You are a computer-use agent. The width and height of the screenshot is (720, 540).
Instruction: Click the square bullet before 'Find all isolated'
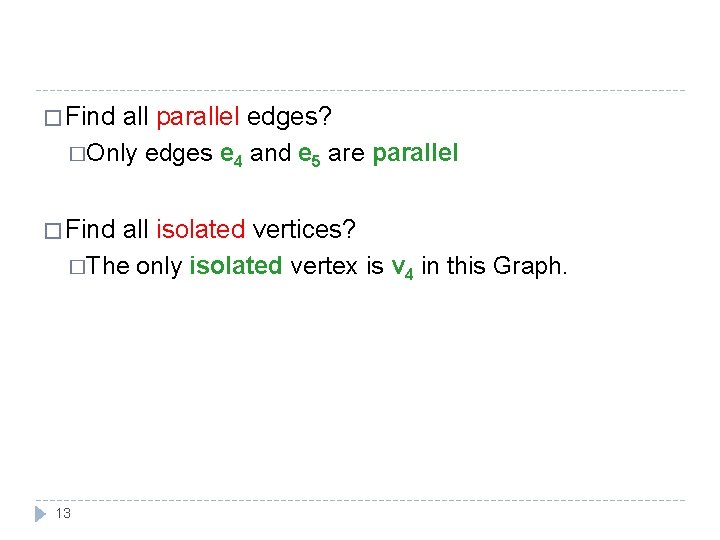point(53,231)
